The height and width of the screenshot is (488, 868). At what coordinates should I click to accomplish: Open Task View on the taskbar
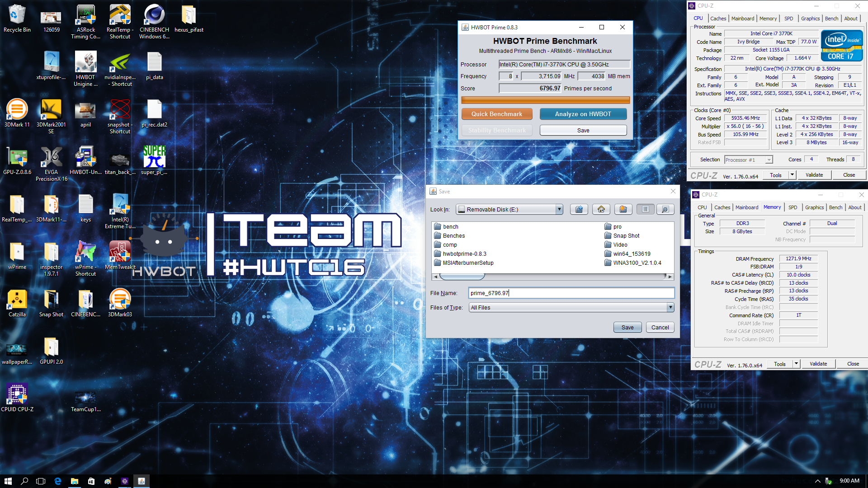pyautogui.click(x=41, y=481)
